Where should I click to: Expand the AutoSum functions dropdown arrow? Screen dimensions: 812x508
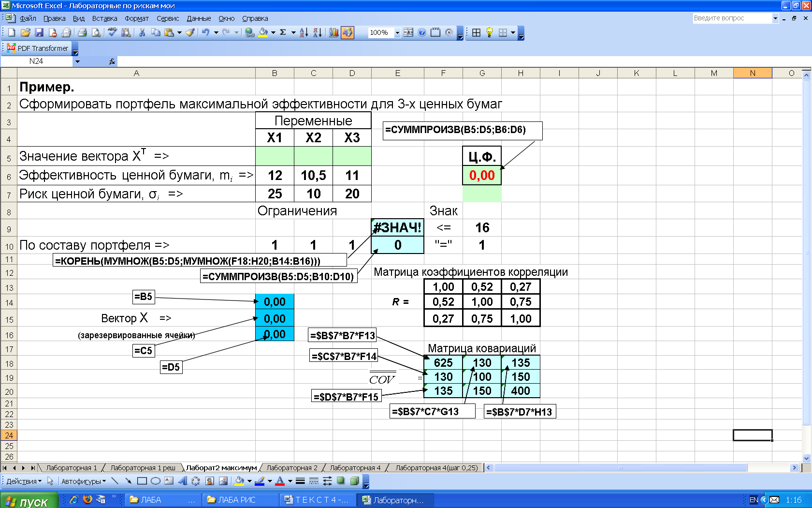tap(293, 32)
